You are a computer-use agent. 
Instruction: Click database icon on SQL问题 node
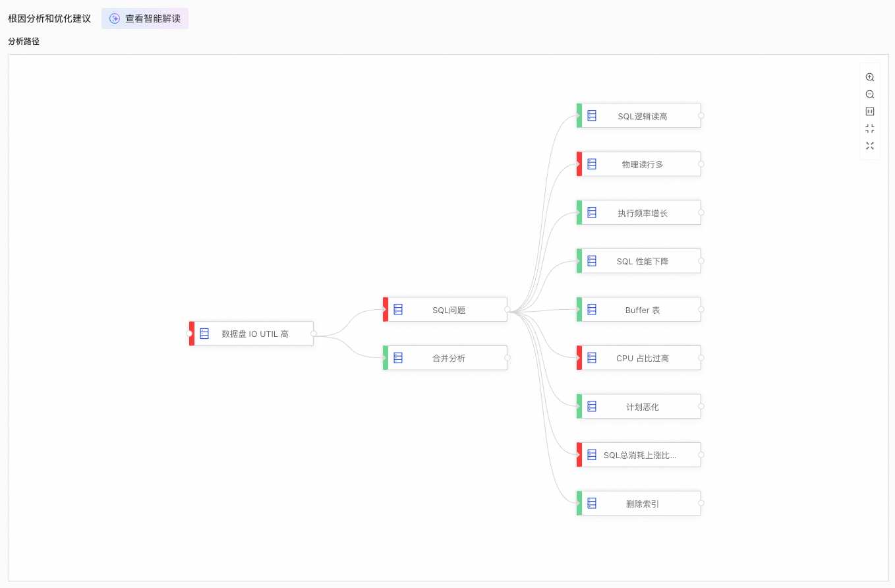pos(398,309)
